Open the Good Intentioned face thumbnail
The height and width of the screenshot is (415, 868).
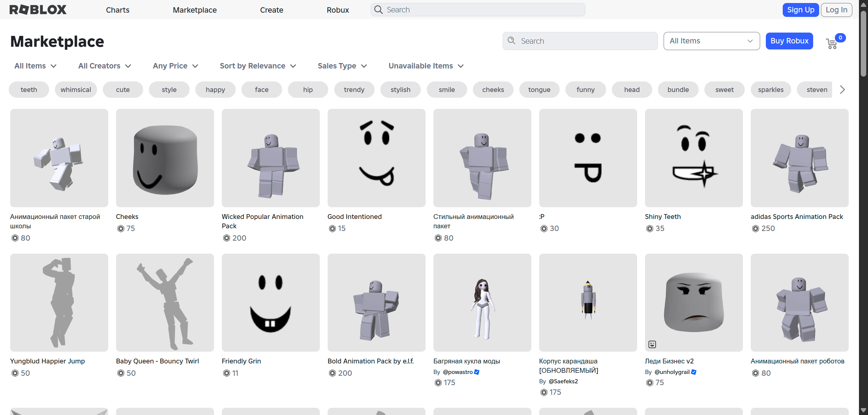[376, 158]
